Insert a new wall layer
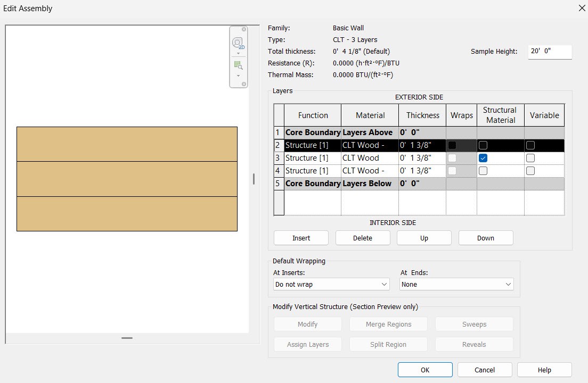 [301, 238]
